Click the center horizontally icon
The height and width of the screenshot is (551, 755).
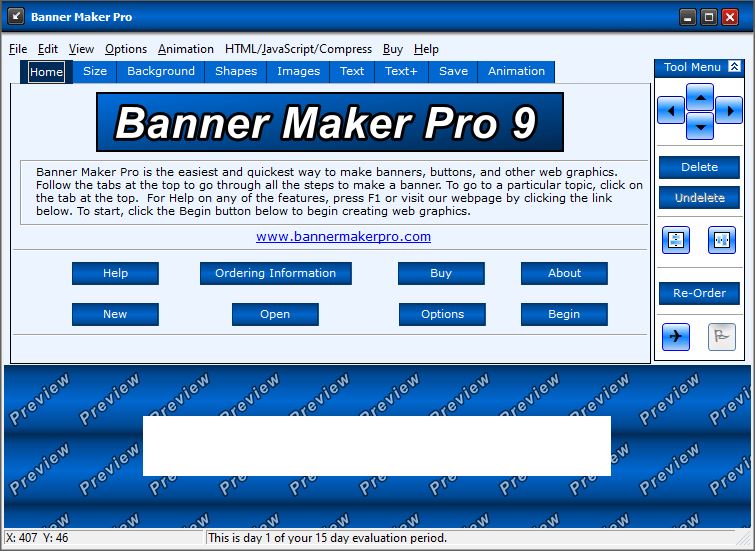tap(722, 240)
